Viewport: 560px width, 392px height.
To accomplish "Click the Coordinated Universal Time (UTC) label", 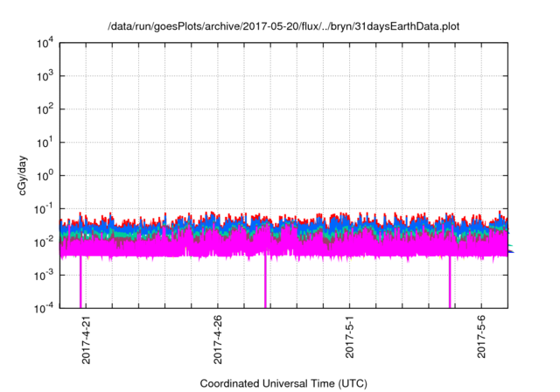I will [283, 383].
